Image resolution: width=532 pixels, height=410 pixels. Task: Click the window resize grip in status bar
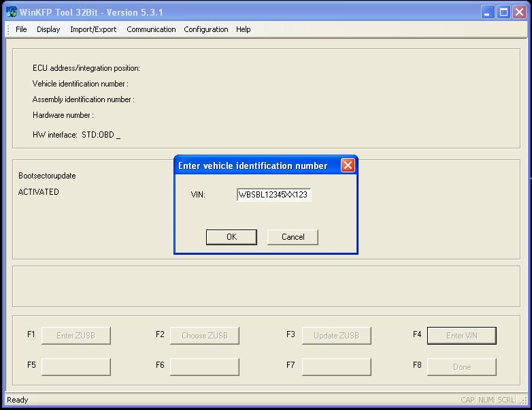click(x=523, y=400)
